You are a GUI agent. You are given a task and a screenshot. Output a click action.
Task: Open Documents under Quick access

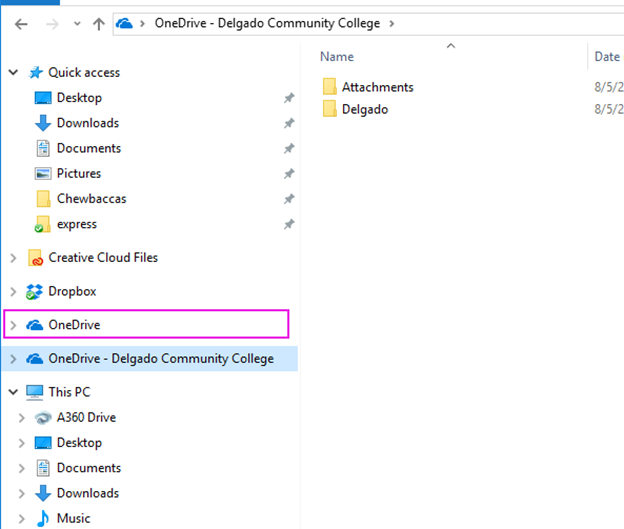(89, 148)
